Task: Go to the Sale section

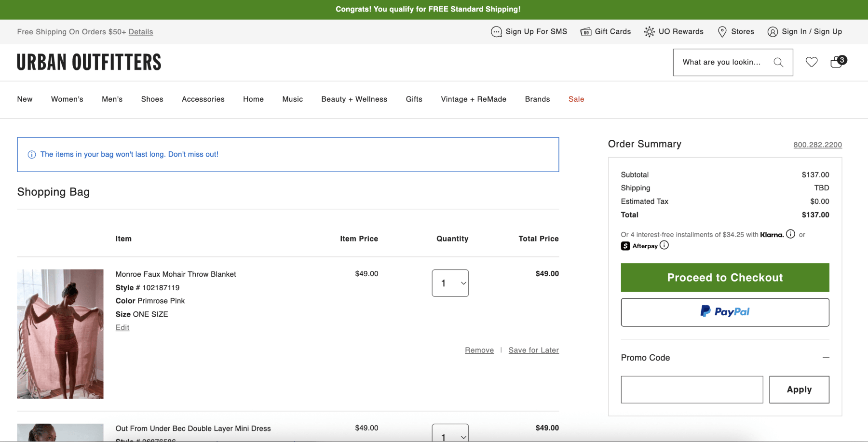Action: (576, 99)
